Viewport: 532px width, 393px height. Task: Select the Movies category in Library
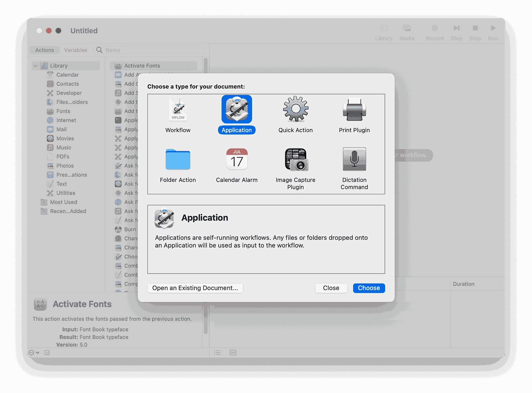[65, 138]
